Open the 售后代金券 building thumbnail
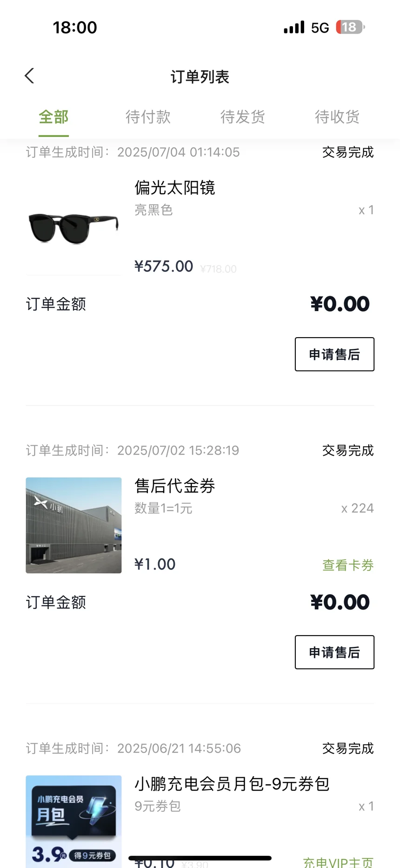400x868 pixels. (x=73, y=525)
